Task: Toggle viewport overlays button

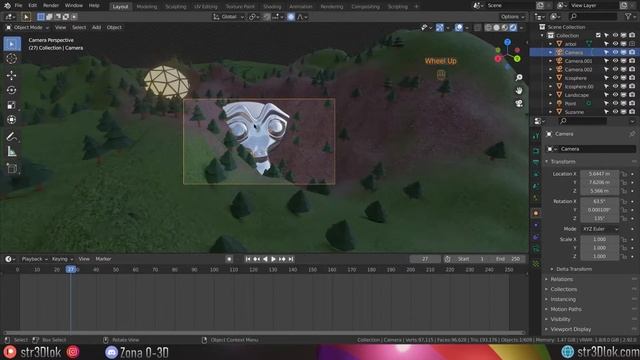Action: (459, 27)
